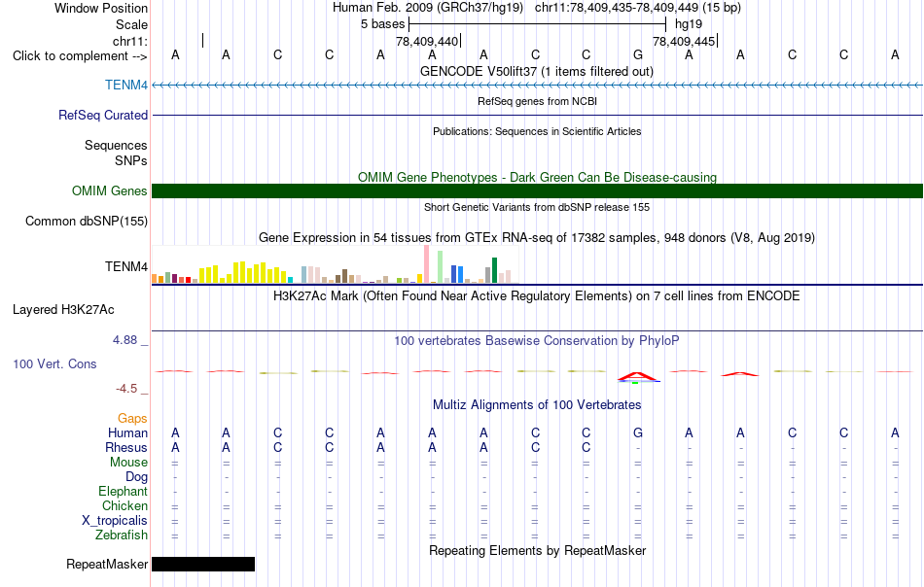Click the tall pink bar in GTEx chart
Screen dimensions: 924x587
(426, 264)
